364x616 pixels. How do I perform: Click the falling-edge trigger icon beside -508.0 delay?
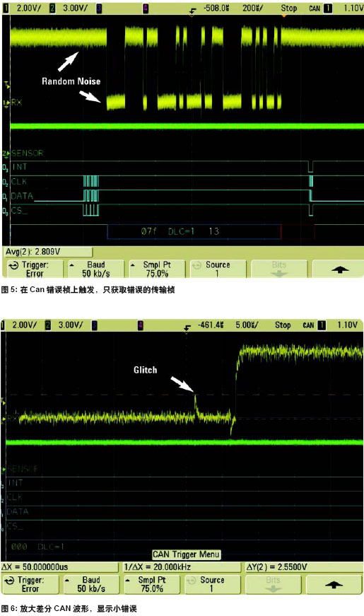point(192,10)
